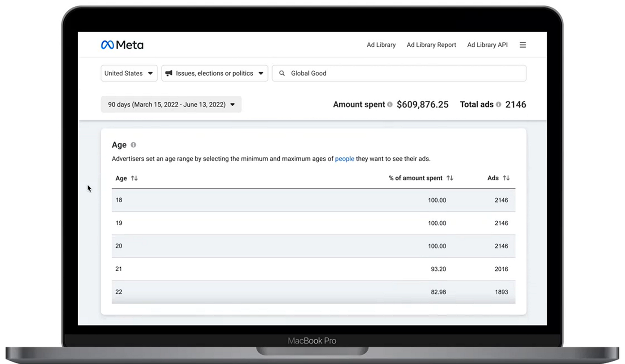The height and width of the screenshot is (364, 625).
Task: Click the 2146 ads value in age 19 row
Action: [501, 223]
